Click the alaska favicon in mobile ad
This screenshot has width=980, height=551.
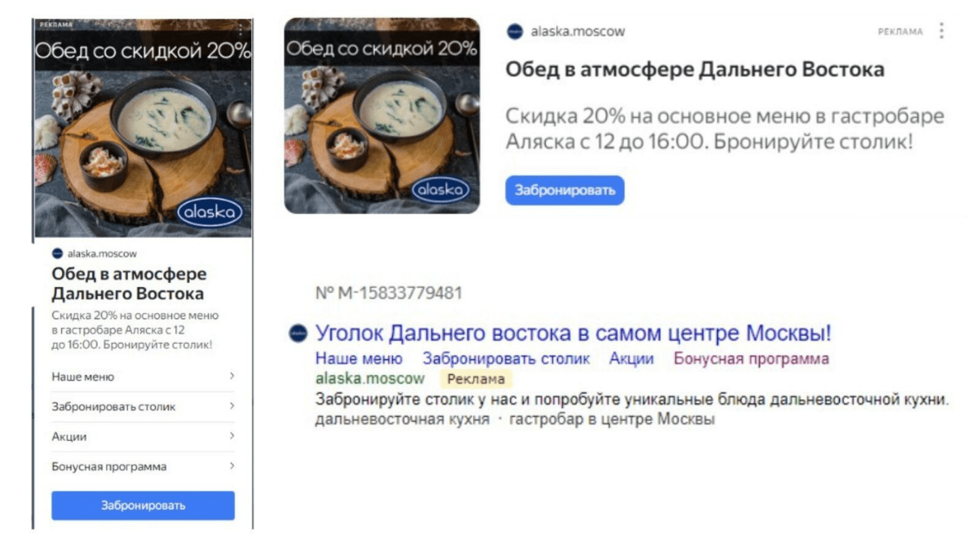tap(57, 254)
